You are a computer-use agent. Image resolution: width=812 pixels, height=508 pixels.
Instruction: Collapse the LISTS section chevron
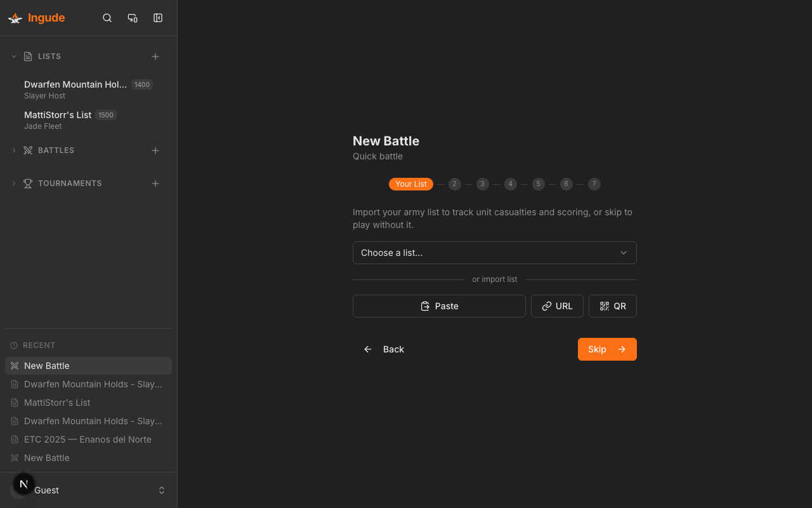(x=13, y=56)
